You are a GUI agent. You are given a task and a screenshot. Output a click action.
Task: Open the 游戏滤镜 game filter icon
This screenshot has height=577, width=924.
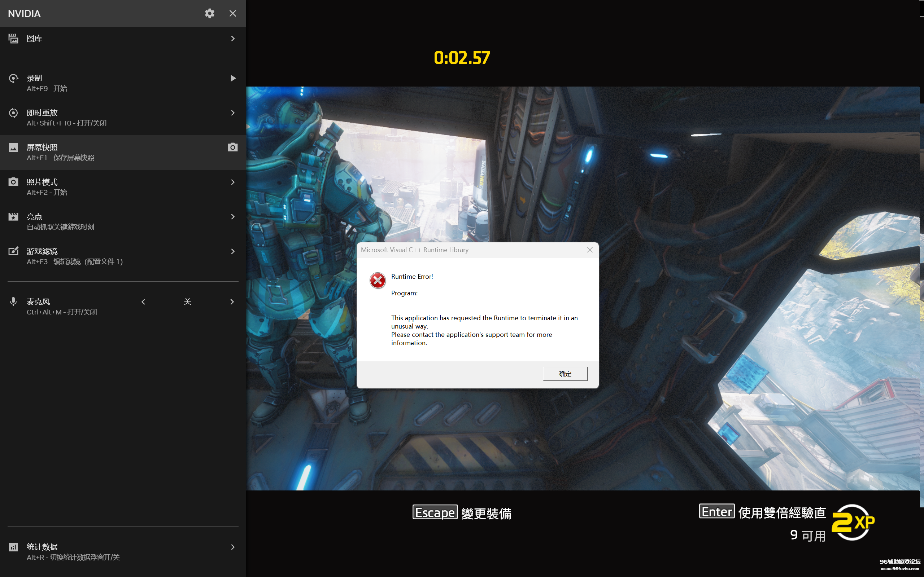point(13,251)
